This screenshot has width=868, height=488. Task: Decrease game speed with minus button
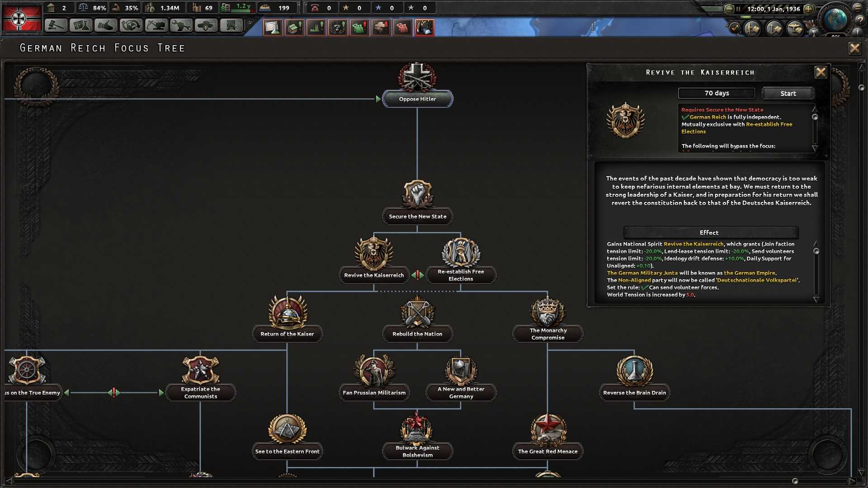coord(729,9)
